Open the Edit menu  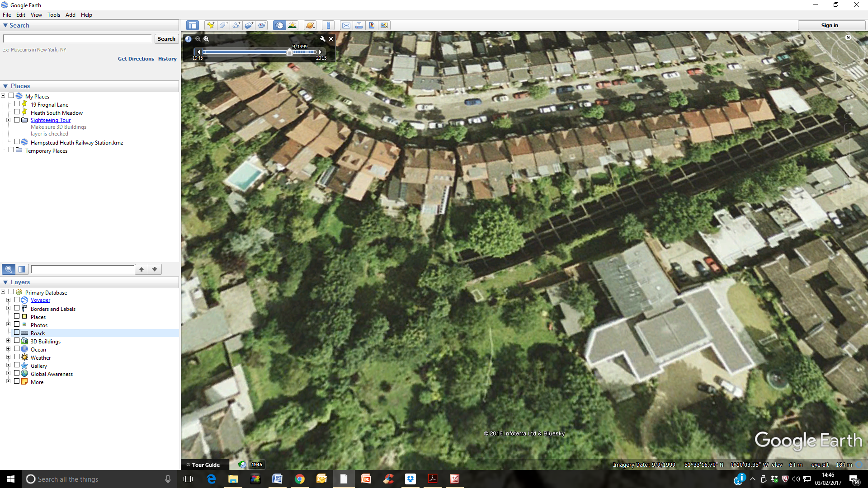[21, 14]
